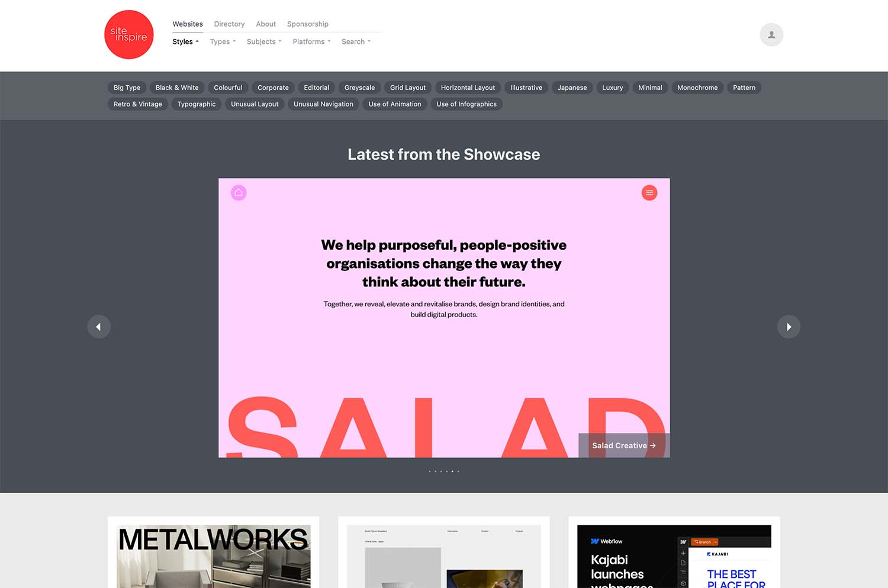The width and height of the screenshot is (888, 588).
Task: Select the Typographic tag
Action: (x=197, y=104)
